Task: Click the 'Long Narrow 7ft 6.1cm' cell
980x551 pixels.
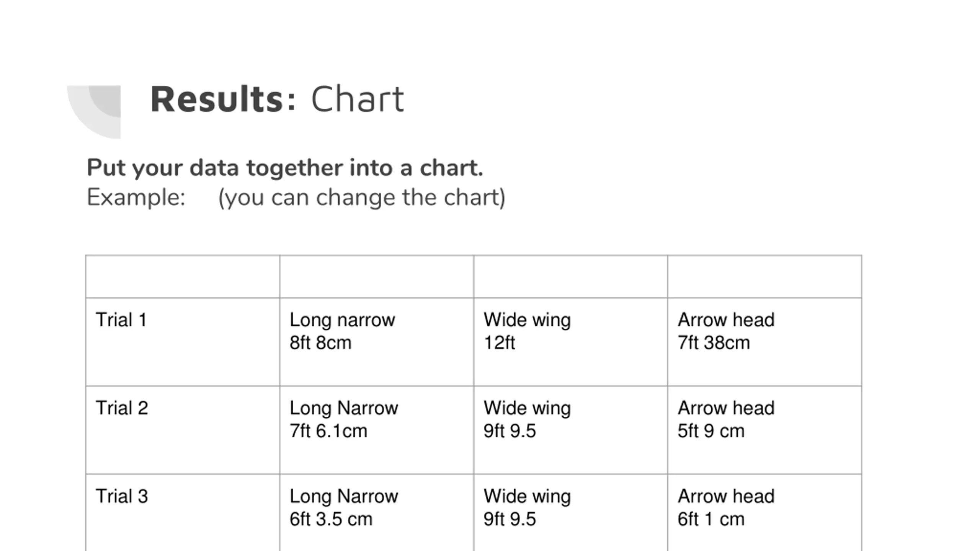Action: click(x=377, y=430)
